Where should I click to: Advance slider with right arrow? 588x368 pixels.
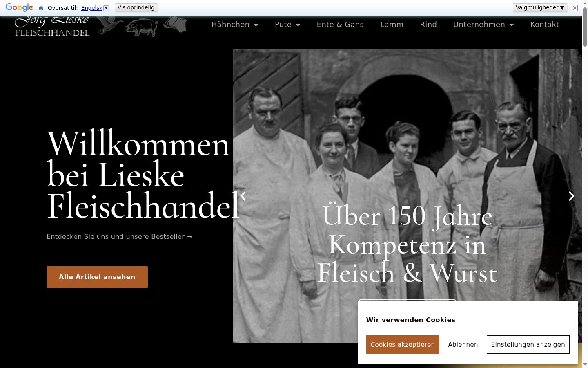pyautogui.click(x=572, y=196)
